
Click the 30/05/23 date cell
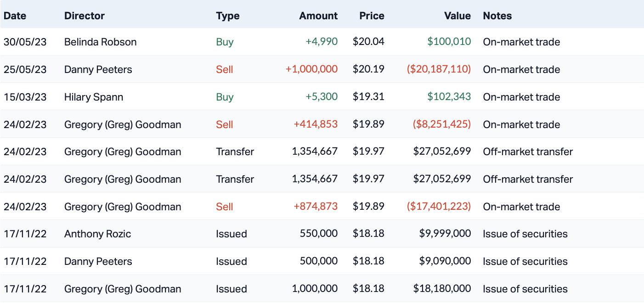pyautogui.click(x=25, y=42)
